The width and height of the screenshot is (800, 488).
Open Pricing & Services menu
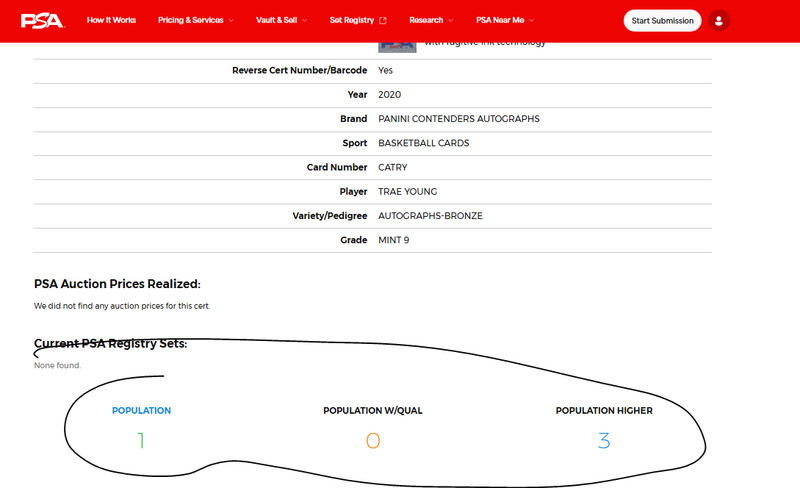point(191,20)
